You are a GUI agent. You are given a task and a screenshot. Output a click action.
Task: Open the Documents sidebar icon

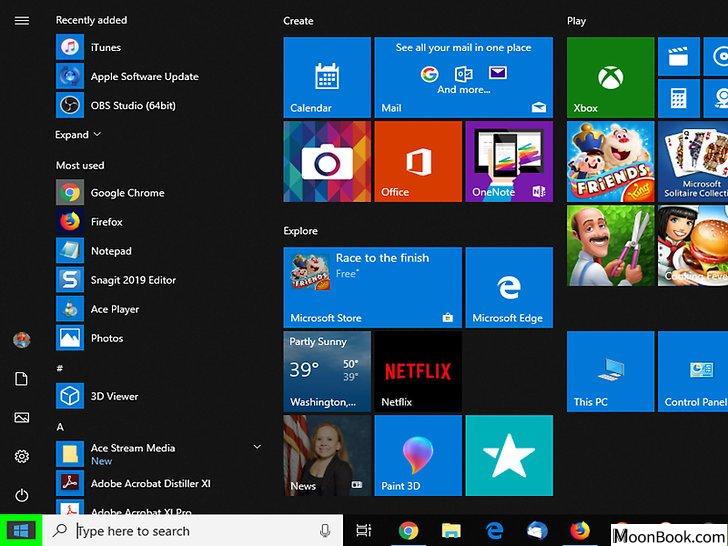click(22, 379)
